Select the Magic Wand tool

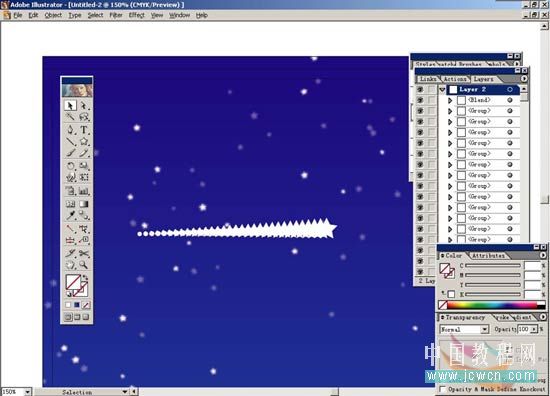[x=70, y=117]
